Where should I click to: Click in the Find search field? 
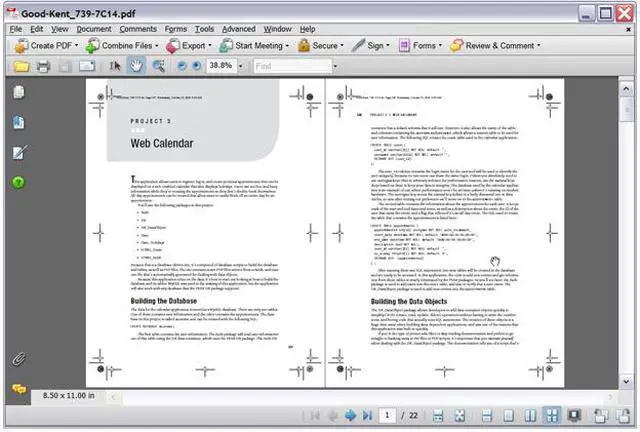click(x=292, y=66)
